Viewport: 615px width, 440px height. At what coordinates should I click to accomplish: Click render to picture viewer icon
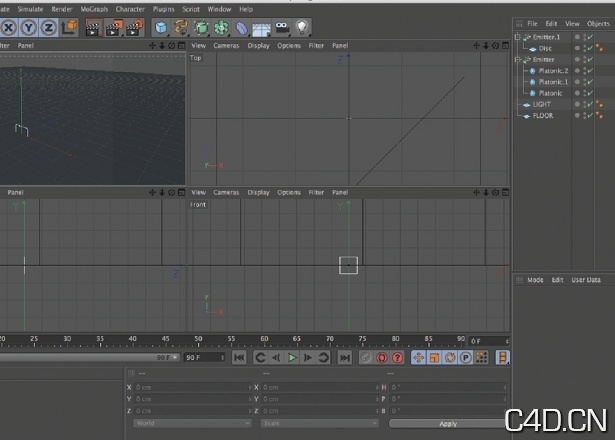tap(114, 27)
